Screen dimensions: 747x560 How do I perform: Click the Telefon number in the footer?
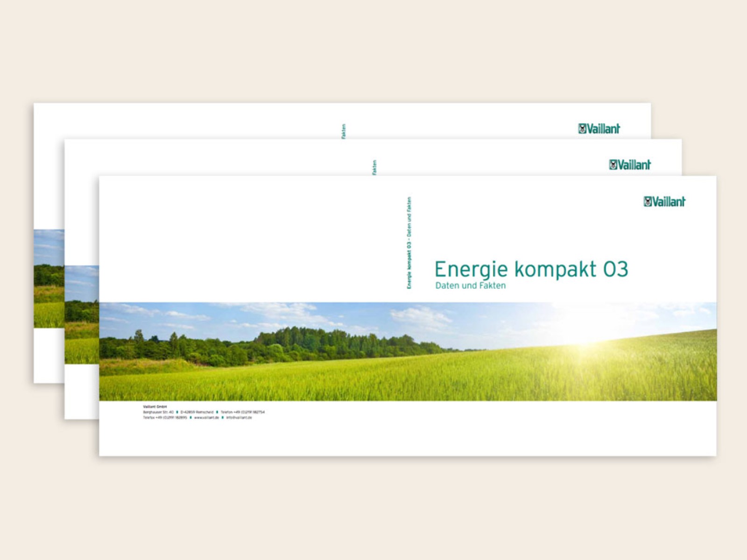[242, 412]
